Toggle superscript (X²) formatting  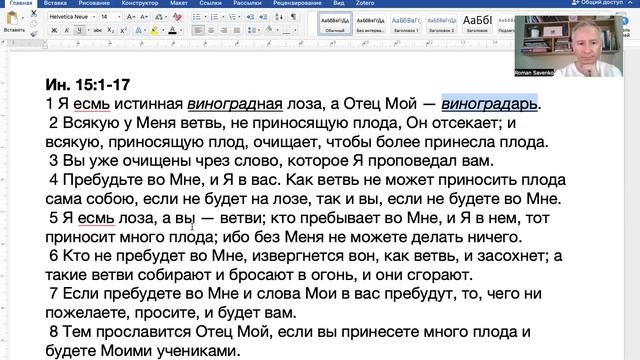[x=124, y=30]
